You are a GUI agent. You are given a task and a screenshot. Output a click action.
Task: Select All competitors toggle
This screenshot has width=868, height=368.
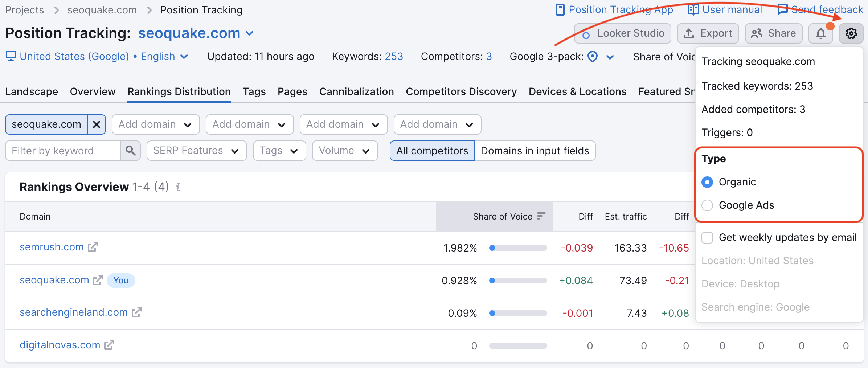(432, 151)
